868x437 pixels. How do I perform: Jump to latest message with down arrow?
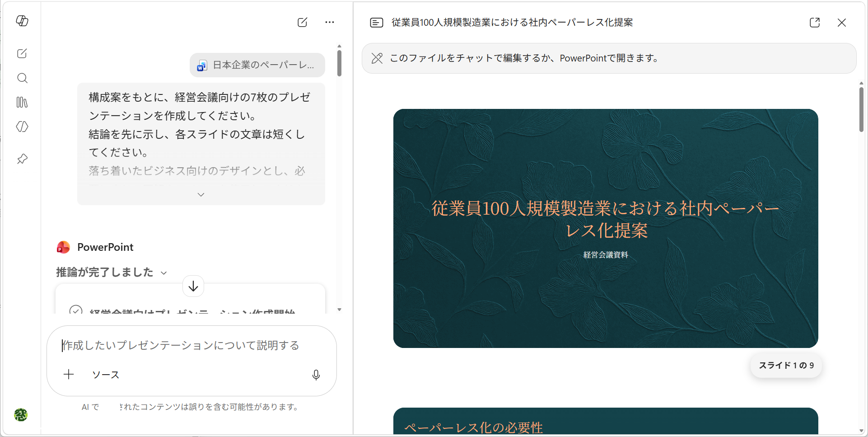(x=193, y=286)
